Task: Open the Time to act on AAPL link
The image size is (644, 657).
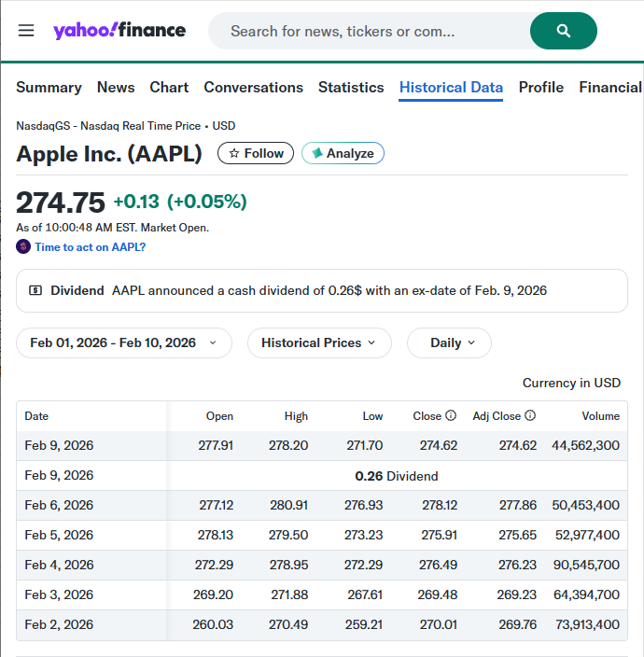Action: (91, 247)
